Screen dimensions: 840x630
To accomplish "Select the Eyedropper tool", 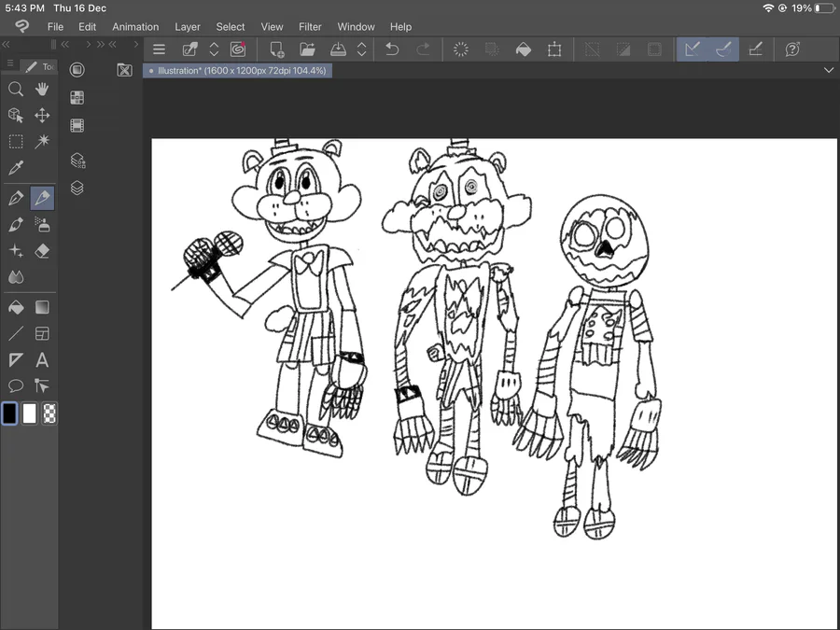I will 16,168.
